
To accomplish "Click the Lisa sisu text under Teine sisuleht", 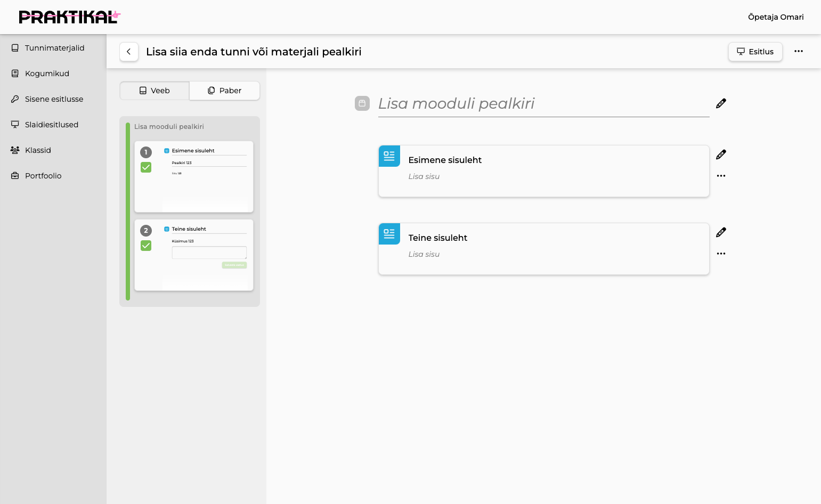I will click(x=424, y=254).
